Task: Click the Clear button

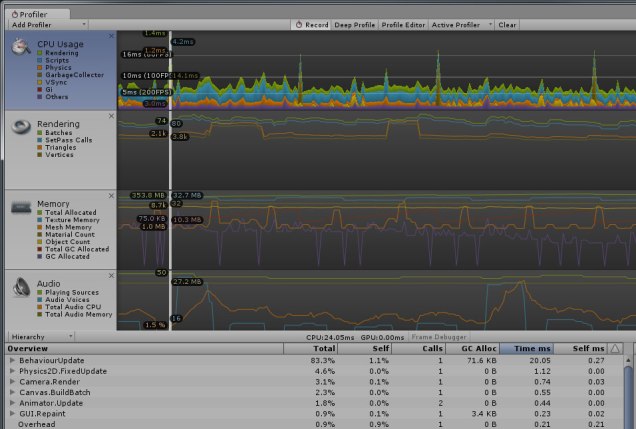Action: [x=507, y=24]
